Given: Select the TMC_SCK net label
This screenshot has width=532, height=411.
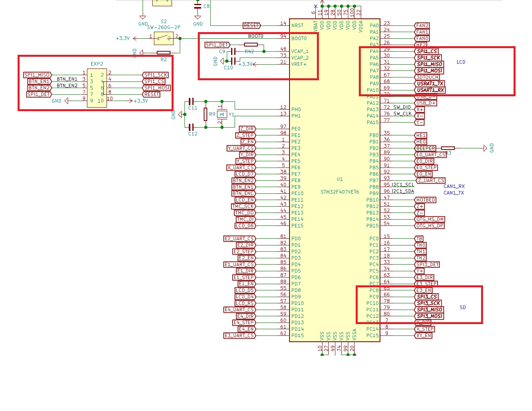Looking at the screenshot, I should coord(243,206).
